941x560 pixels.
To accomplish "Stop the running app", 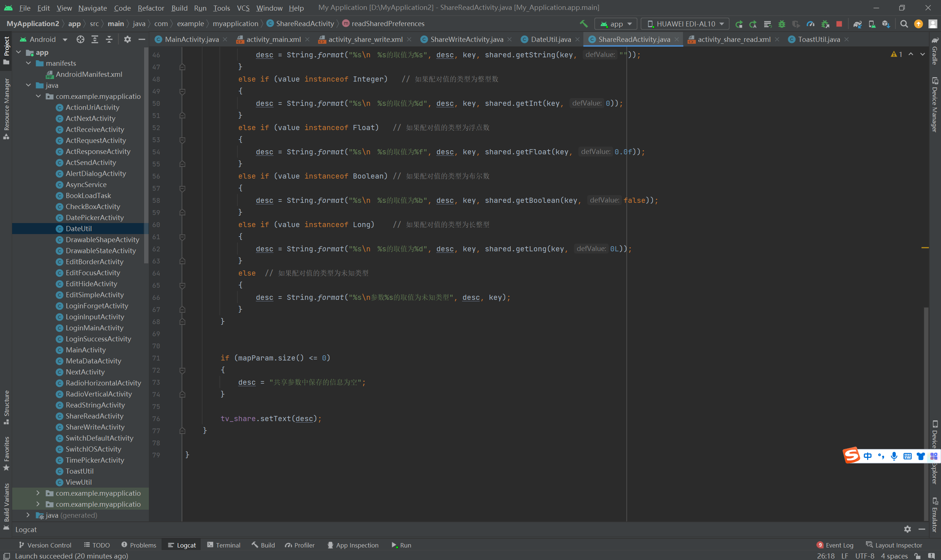I will pyautogui.click(x=839, y=24).
